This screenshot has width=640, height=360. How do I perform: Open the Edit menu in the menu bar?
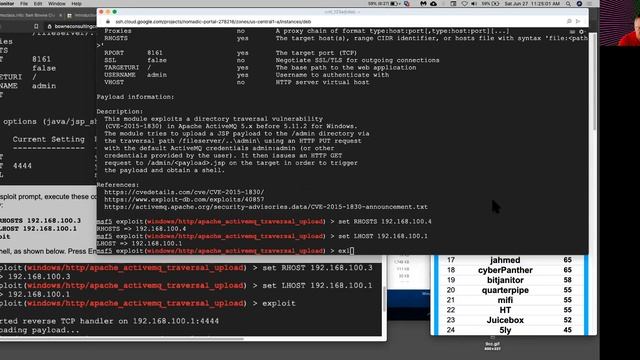click(38, 4)
